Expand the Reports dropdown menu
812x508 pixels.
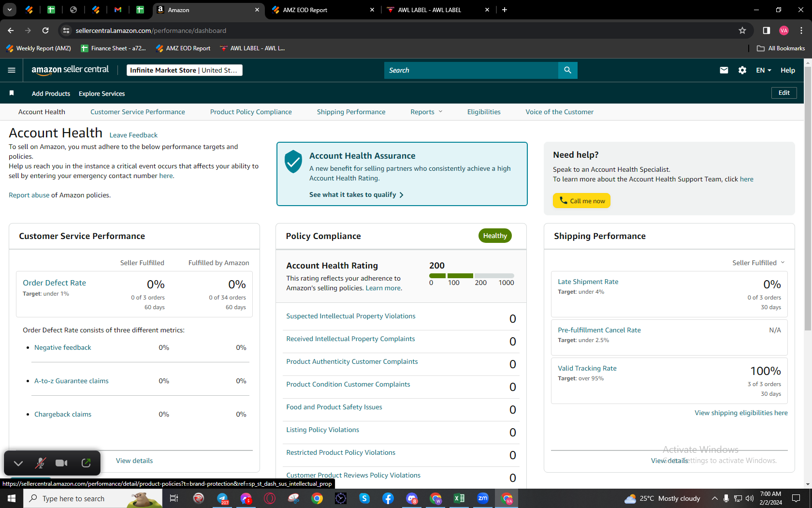[426, 112]
